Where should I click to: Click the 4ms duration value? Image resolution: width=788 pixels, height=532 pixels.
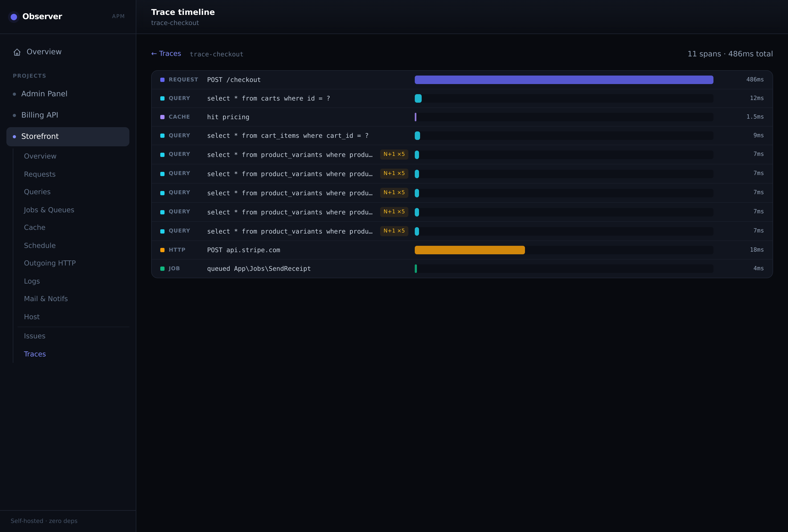point(758,268)
